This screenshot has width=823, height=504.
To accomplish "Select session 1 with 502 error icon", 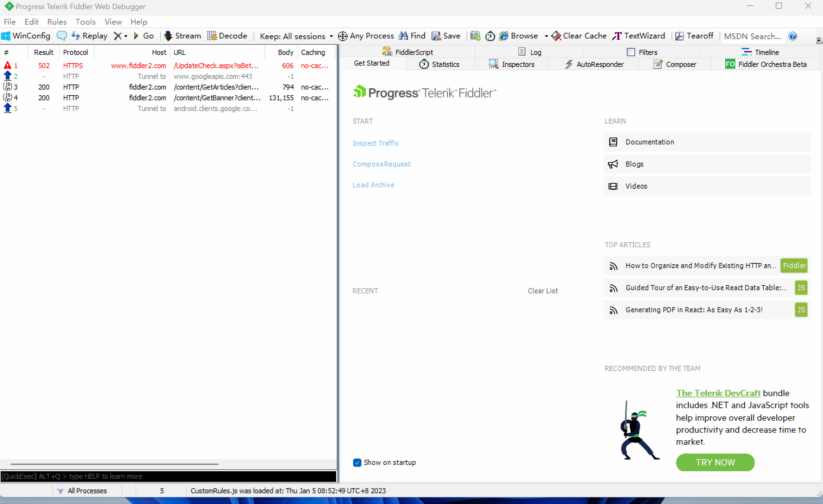I will click(7, 66).
